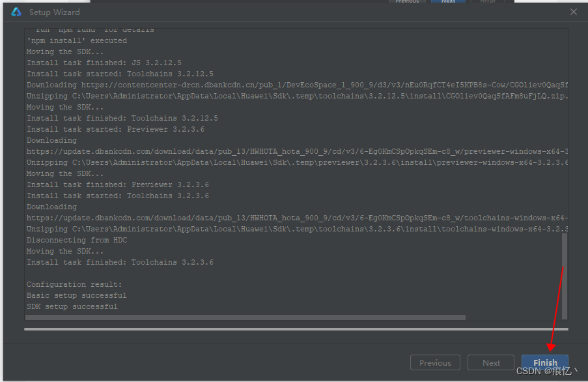Click 'Install task finished: Toolchains 3.2.3.6'

pos(120,262)
